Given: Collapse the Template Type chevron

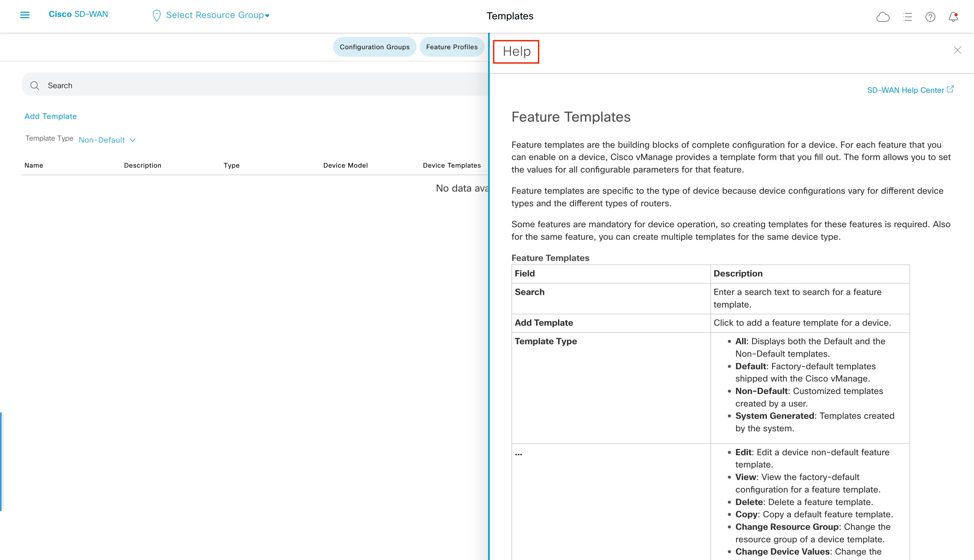Looking at the screenshot, I should tap(133, 140).
